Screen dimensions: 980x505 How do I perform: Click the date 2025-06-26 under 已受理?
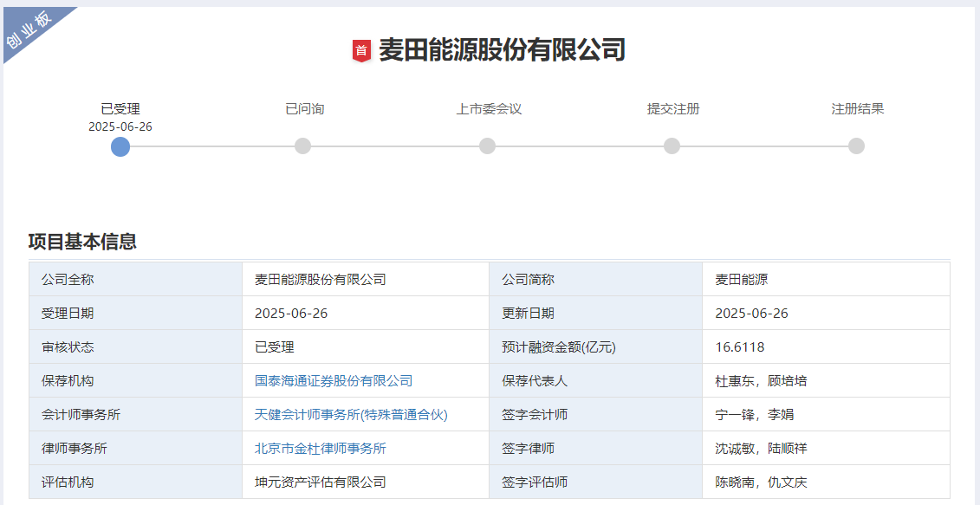coord(120,125)
